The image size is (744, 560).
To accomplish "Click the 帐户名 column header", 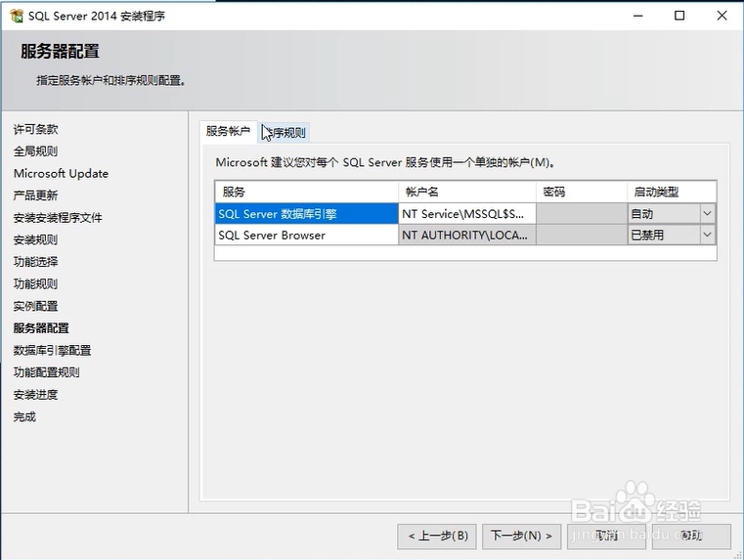I will 467,192.
